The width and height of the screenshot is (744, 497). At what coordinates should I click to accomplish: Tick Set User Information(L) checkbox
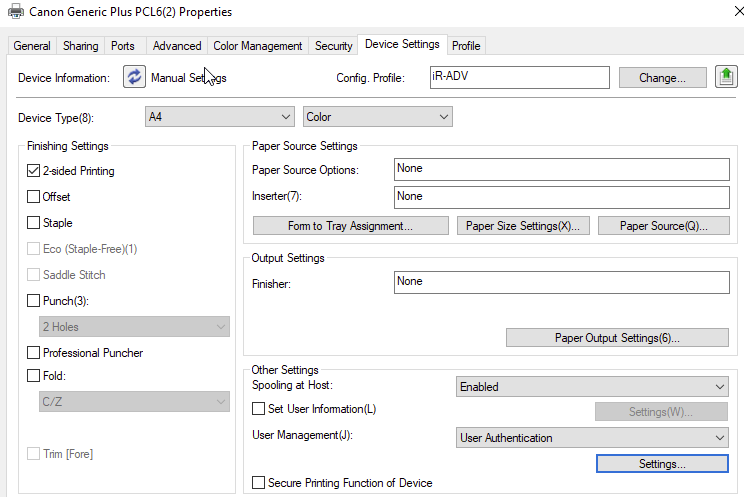[258, 409]
